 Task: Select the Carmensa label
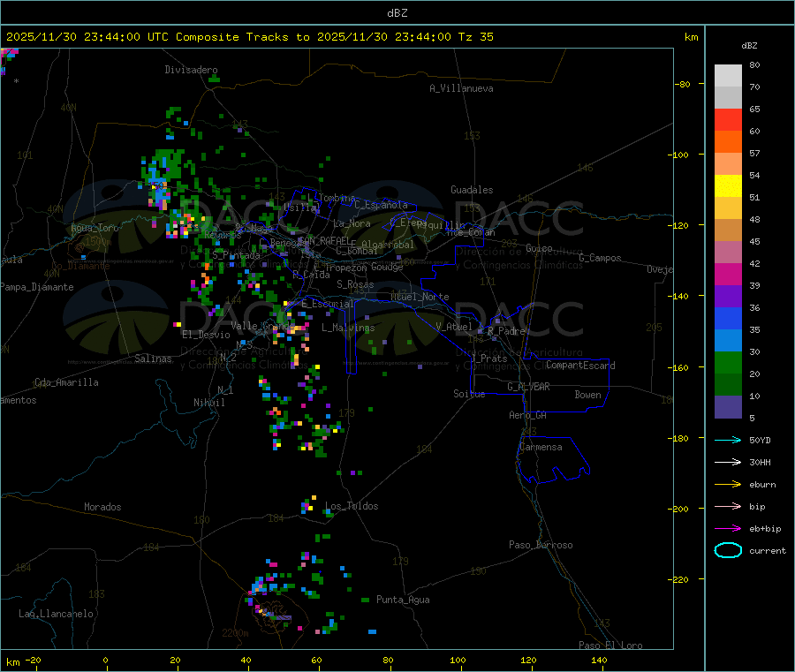[541, 447]
